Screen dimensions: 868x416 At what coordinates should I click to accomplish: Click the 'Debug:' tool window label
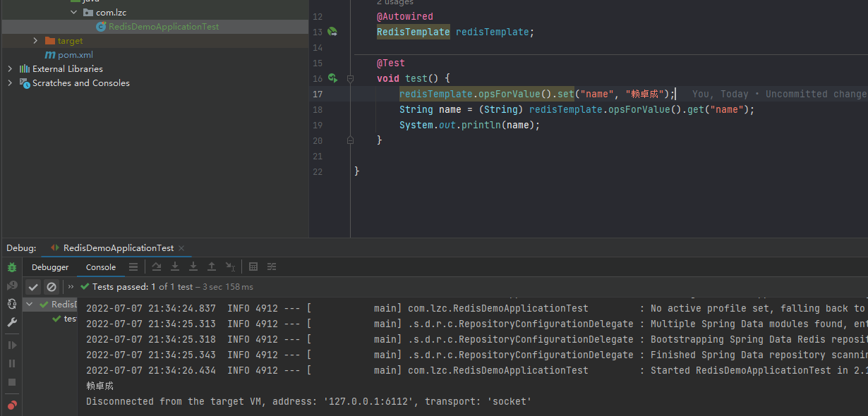(x=21, y=248)
